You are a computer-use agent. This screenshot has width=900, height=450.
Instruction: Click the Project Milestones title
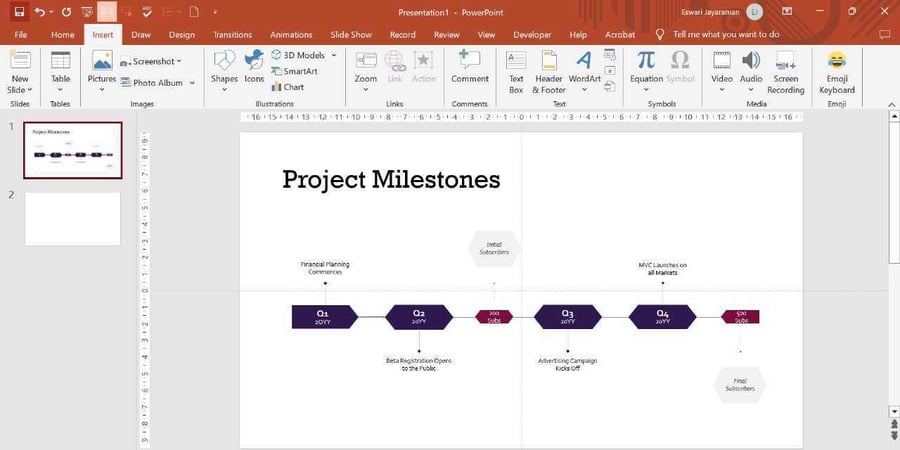pyautogui.click(x=391, y=179)
